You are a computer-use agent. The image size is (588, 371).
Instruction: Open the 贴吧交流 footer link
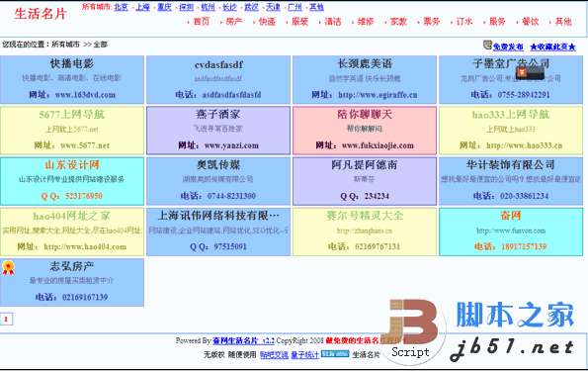[274, 354]
